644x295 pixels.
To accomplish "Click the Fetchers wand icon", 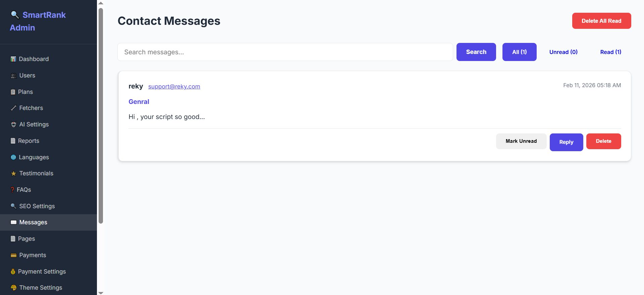I will [13, 108].
